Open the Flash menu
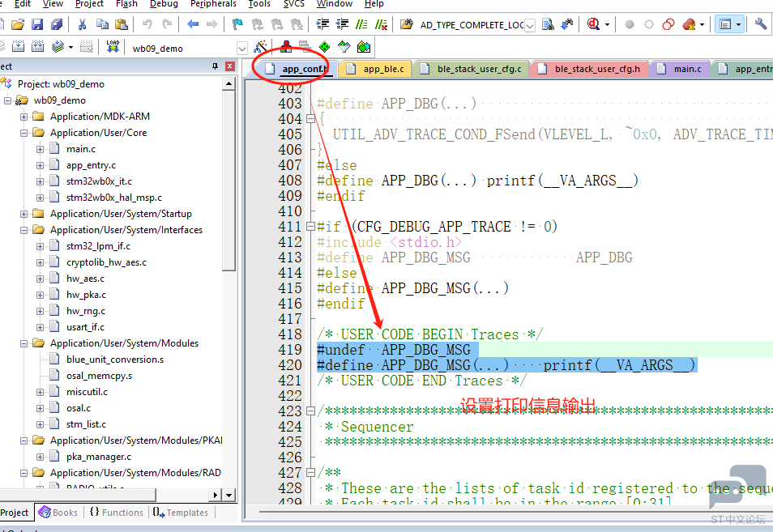 coord(126,4)
